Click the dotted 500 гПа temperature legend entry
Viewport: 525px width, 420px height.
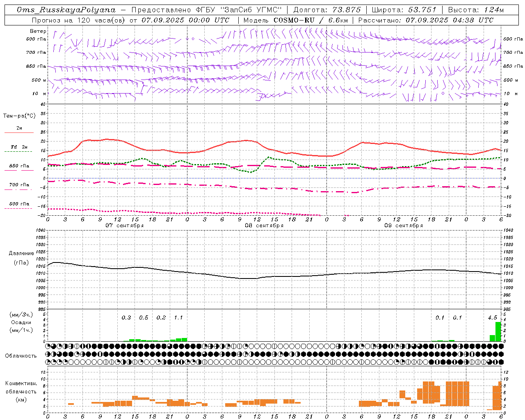point(19,204)
